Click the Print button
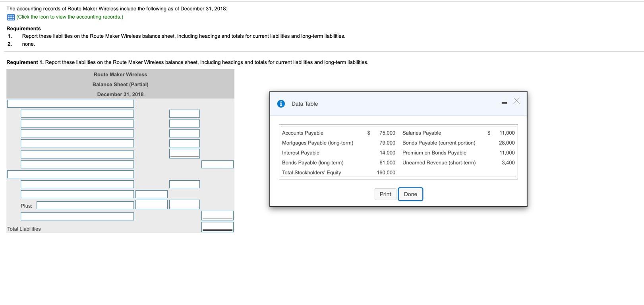 point(385,194)
